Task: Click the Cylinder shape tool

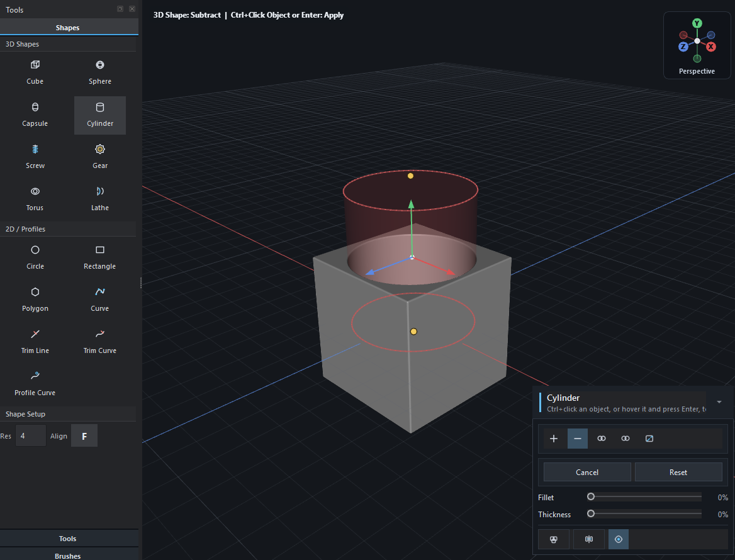Action: [100, 115]
